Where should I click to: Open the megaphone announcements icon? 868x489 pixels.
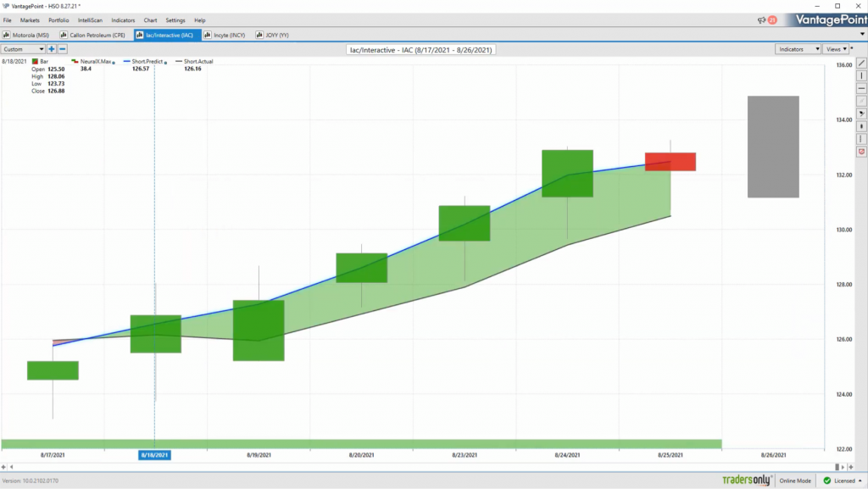click(x=762, y=19)
